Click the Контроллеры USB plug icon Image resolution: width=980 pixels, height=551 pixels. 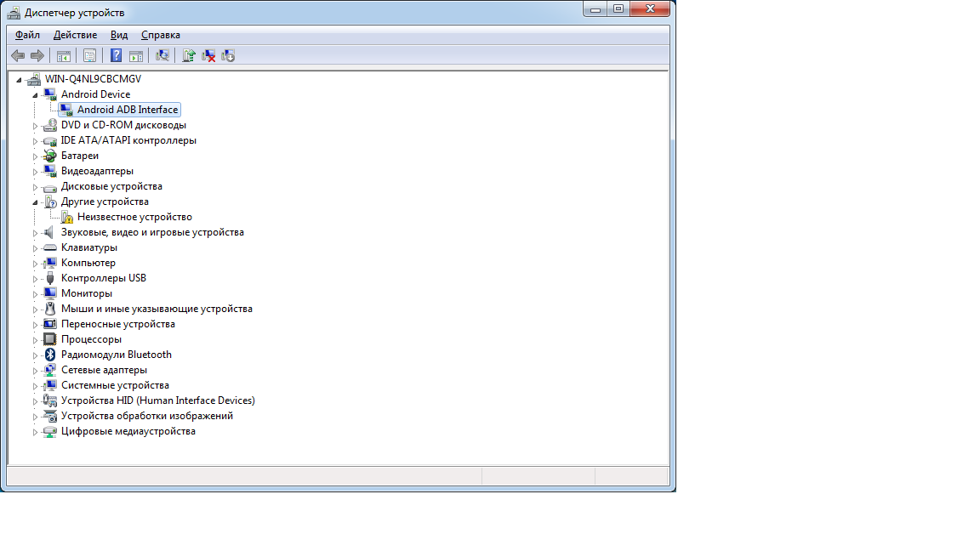[x=50, y=279]
